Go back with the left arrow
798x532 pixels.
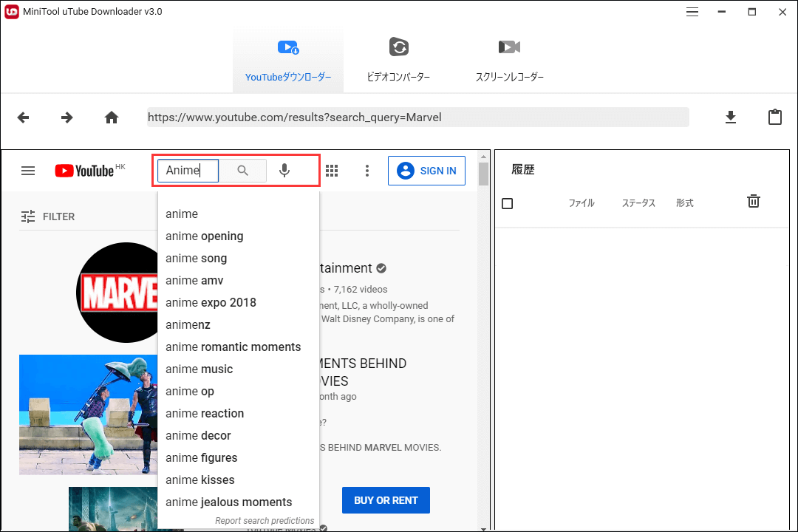tap(23, 117)
